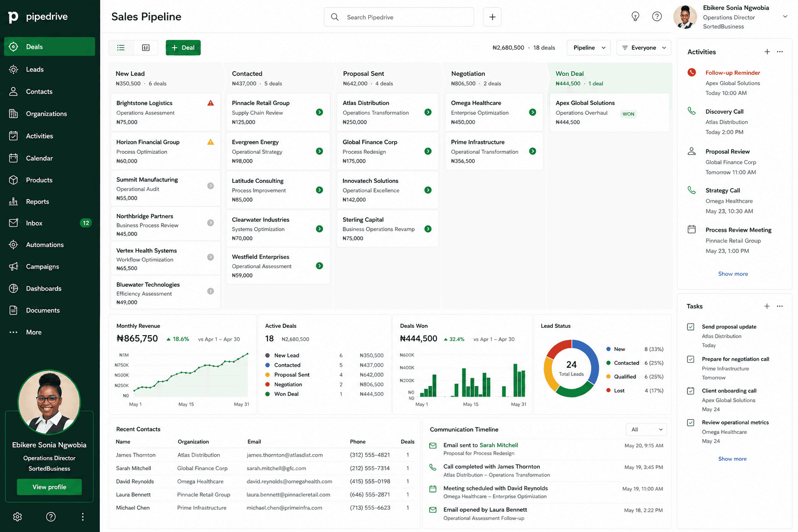Open the help question mark in top bar

[657, 17]
